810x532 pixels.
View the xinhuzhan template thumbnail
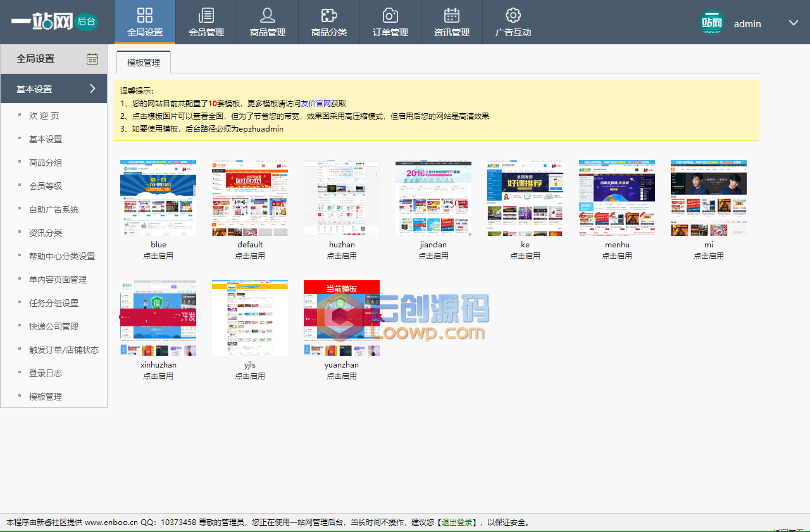(x=158, y=318)
